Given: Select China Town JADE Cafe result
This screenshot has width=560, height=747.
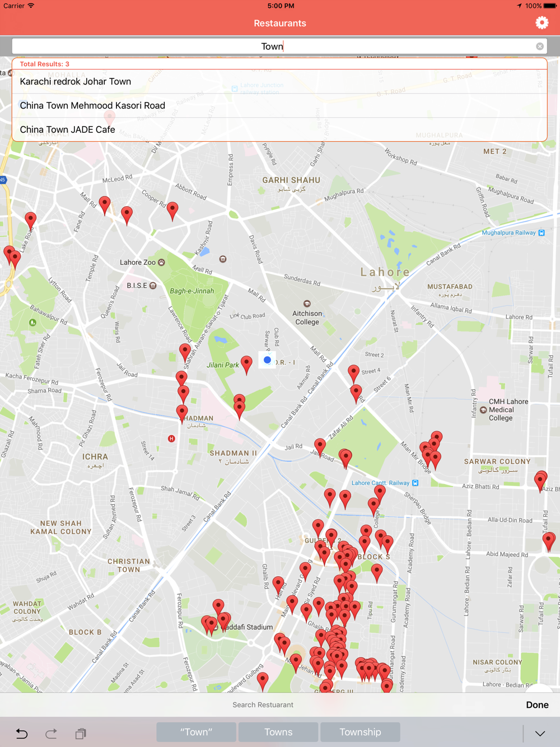Looking at the screenshot, I should coord(279,130).
